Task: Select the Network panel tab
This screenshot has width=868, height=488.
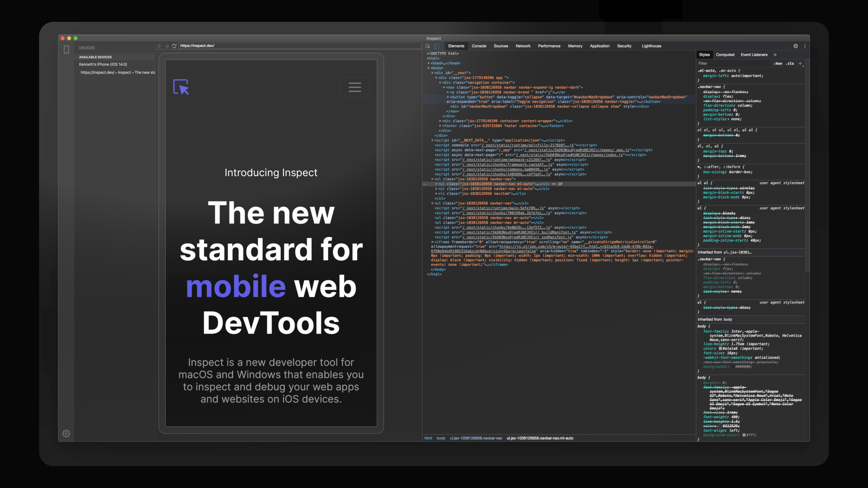Action: (x=523, y=46)
